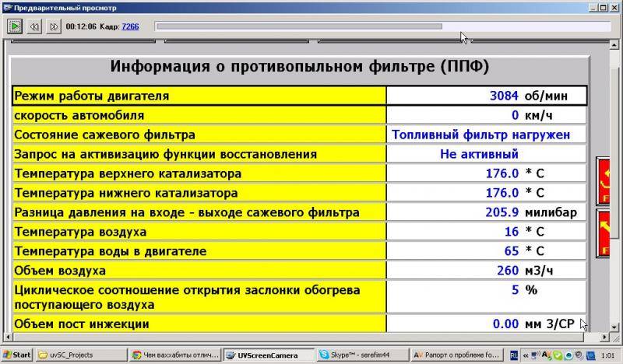Click the app icon in the title bar

(7, 8)
